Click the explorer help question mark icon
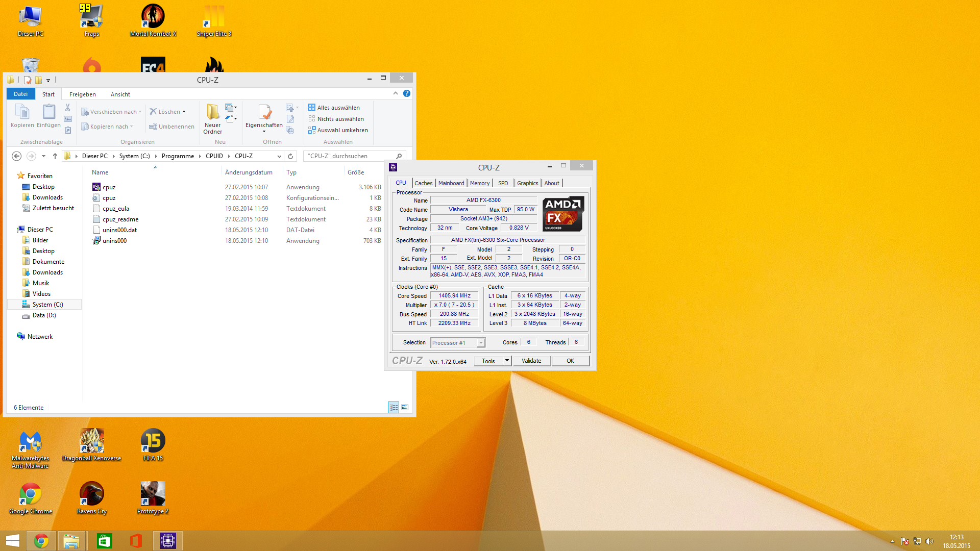This screenshot has width=980, height=551. click(x=407, y=93)
